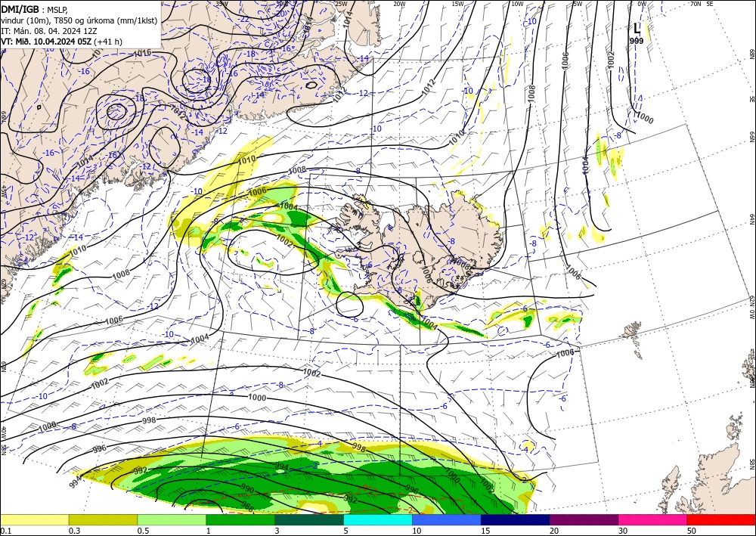Click the 'VT: Mið. 10.04.2024 05Z (+41 h)' line

click(x=62, y=42)
